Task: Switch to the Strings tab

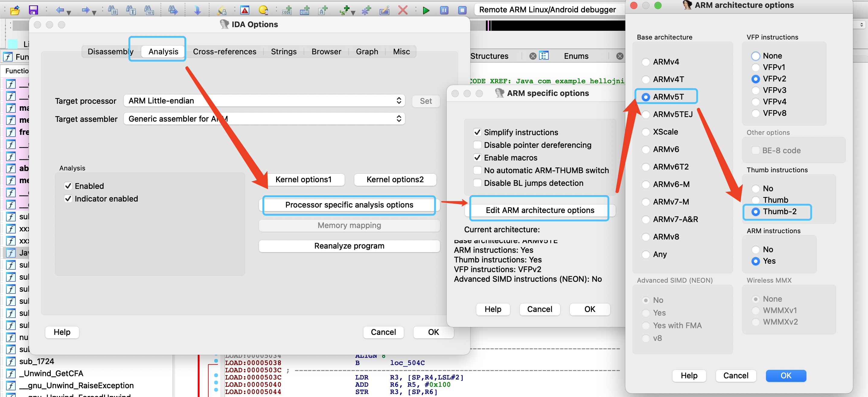Action: click(x=284, y=52)
